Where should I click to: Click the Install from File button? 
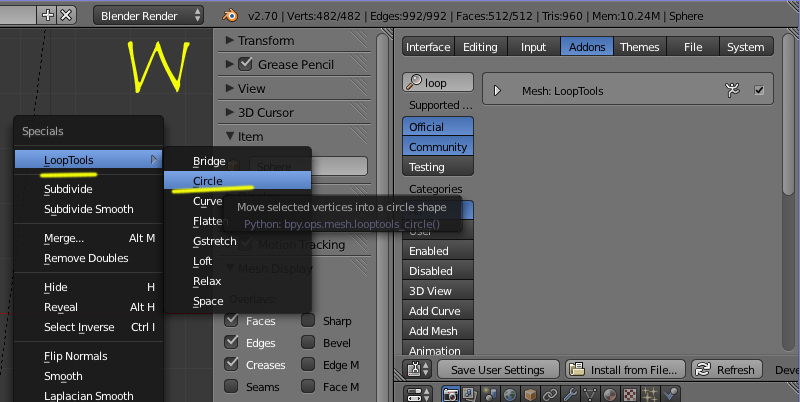click(x=626, y=369)
